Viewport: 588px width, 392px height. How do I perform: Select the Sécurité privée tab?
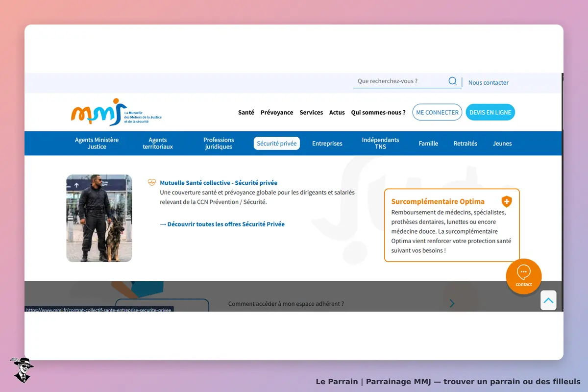tap(277, 144)
